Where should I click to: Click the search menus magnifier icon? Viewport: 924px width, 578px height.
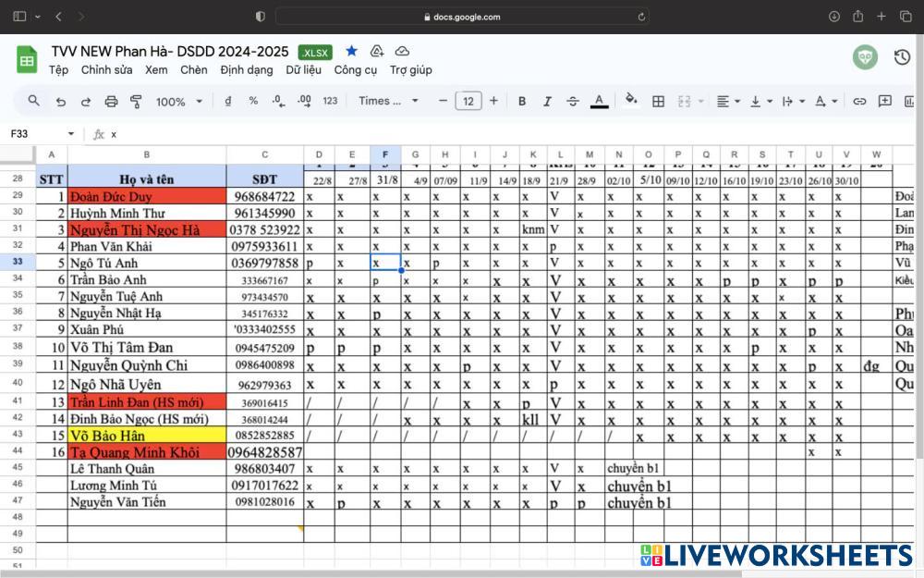tap(34, 101)
